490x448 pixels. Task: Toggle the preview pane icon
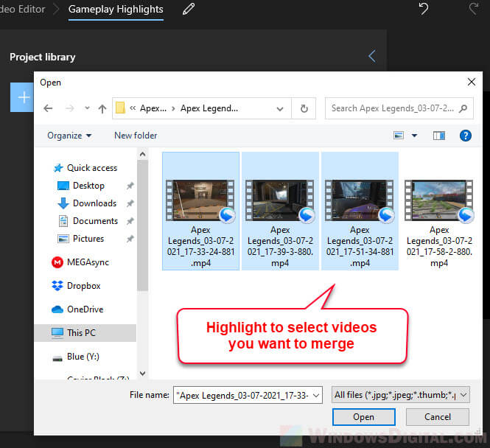pos(438,136)
